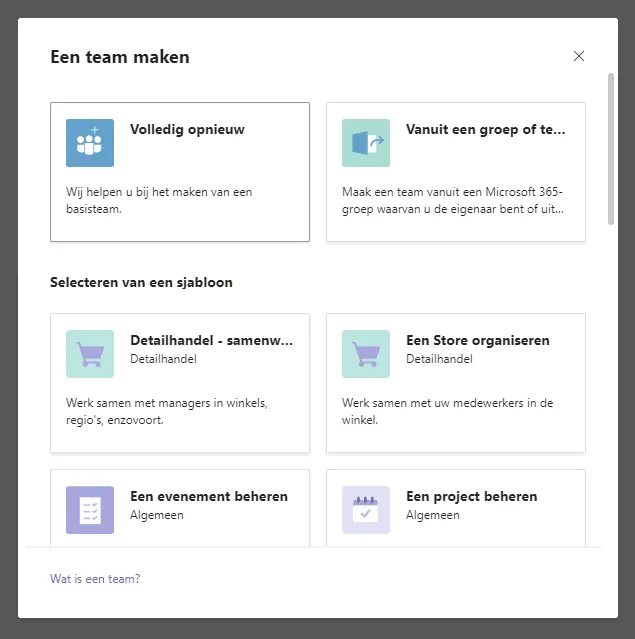Click the checklist icon for Een evenement beheren

(90, 510)
